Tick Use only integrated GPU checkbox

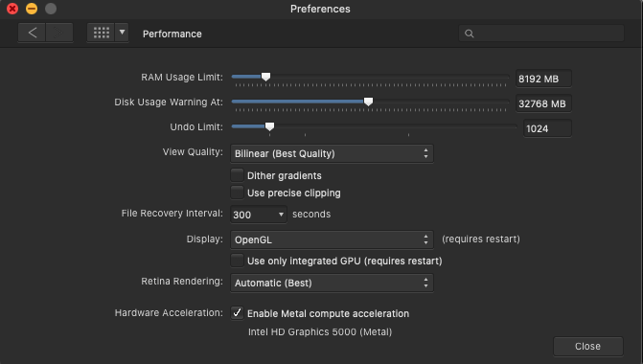coord(237,261)
